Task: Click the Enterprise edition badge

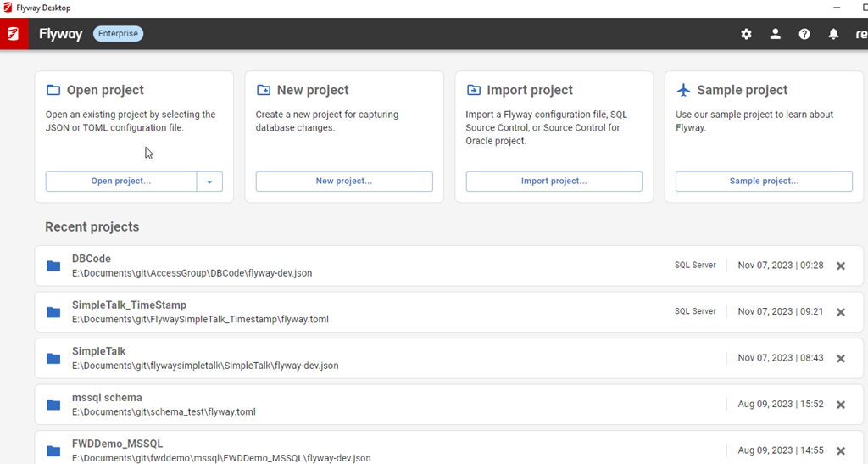Action: point(118,34)
